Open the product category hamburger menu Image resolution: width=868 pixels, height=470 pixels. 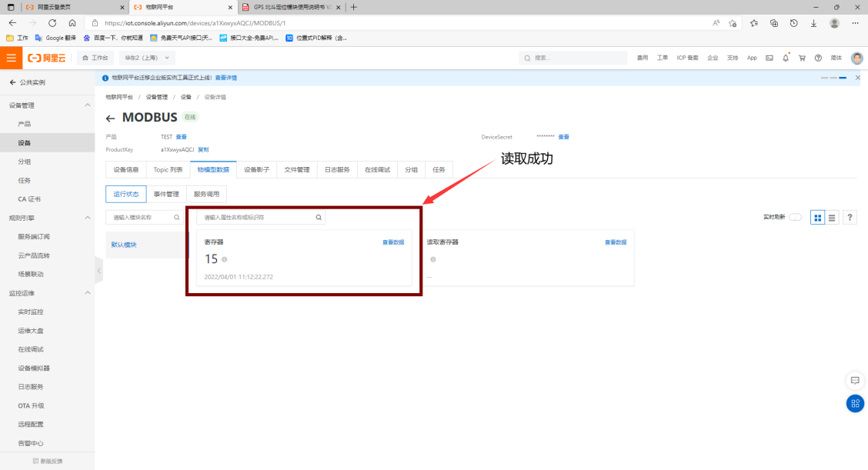tap(11, 57)
